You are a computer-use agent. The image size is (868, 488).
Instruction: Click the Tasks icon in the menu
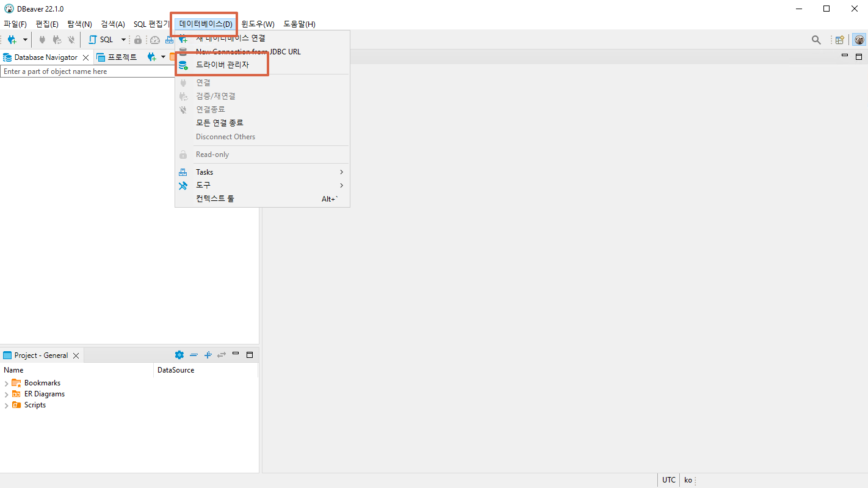[x=183, y=172]
